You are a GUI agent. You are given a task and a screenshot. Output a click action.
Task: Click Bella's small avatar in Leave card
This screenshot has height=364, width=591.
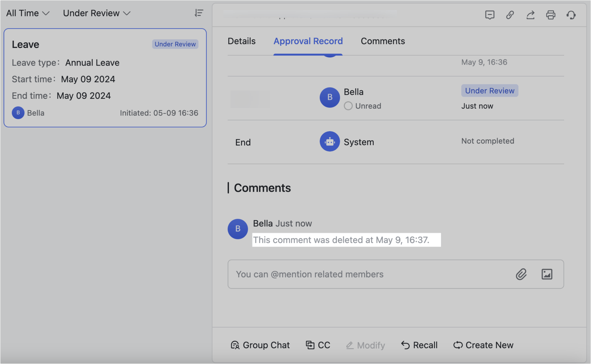[x=18, y=113]
